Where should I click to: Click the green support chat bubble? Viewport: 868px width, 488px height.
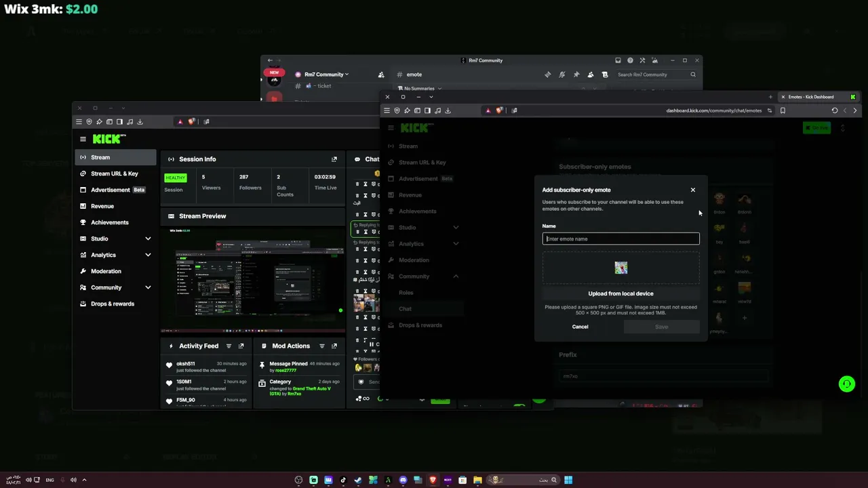846,384
